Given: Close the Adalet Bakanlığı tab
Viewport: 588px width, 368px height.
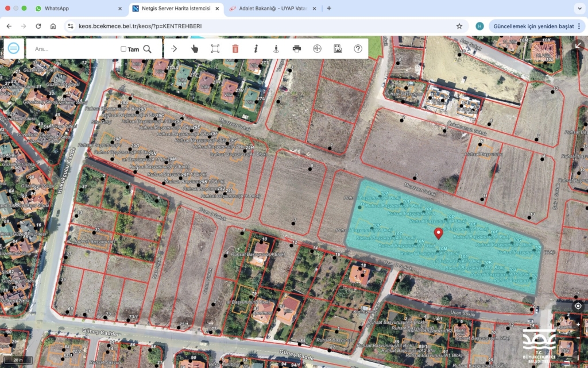Looking at the screenshot, I should pyautogui.click(x=314, y=8).
